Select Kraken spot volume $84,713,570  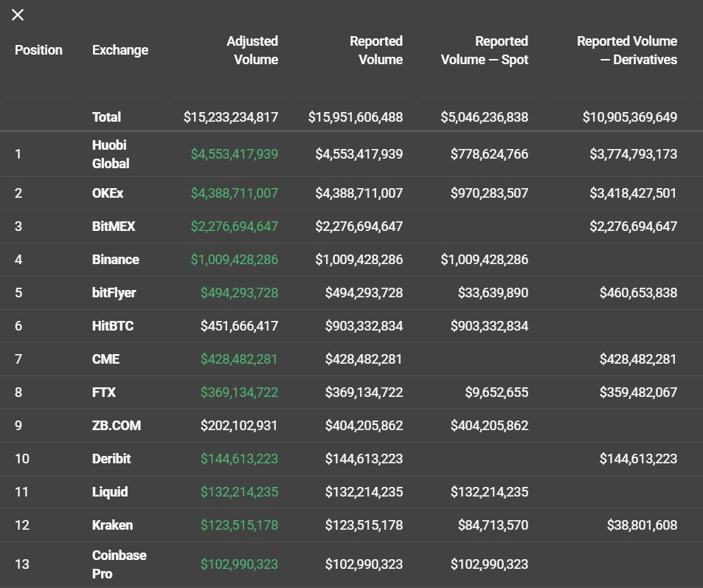click(x=494, y=525)
